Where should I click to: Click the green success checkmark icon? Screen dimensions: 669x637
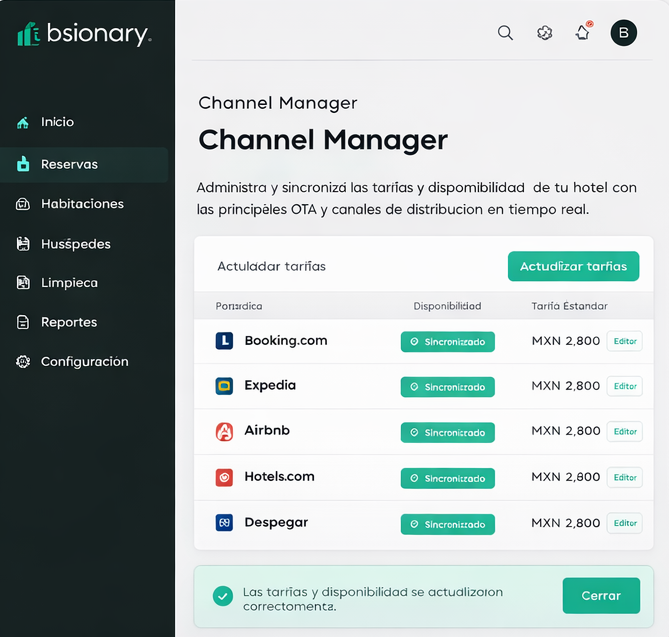pyautogui.click(x=223, y=596)
